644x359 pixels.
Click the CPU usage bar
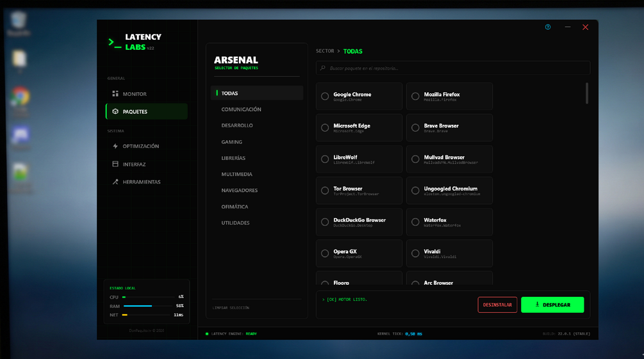pos(148,297)
